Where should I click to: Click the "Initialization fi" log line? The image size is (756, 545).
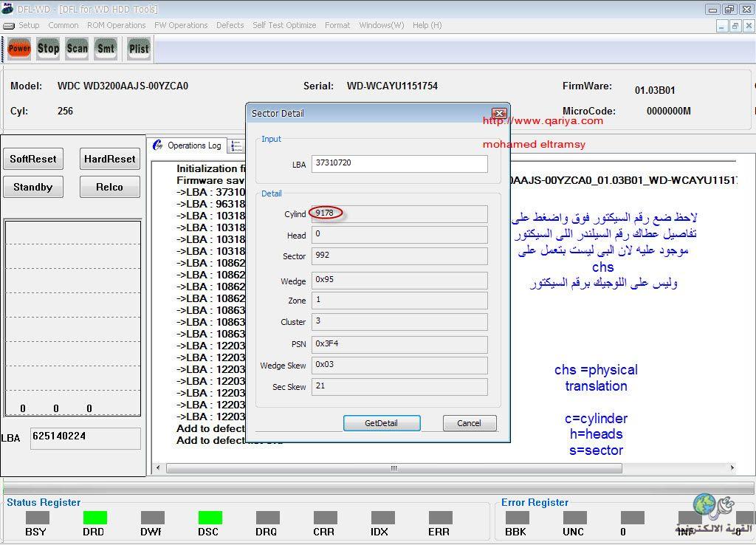click(210, 168)
